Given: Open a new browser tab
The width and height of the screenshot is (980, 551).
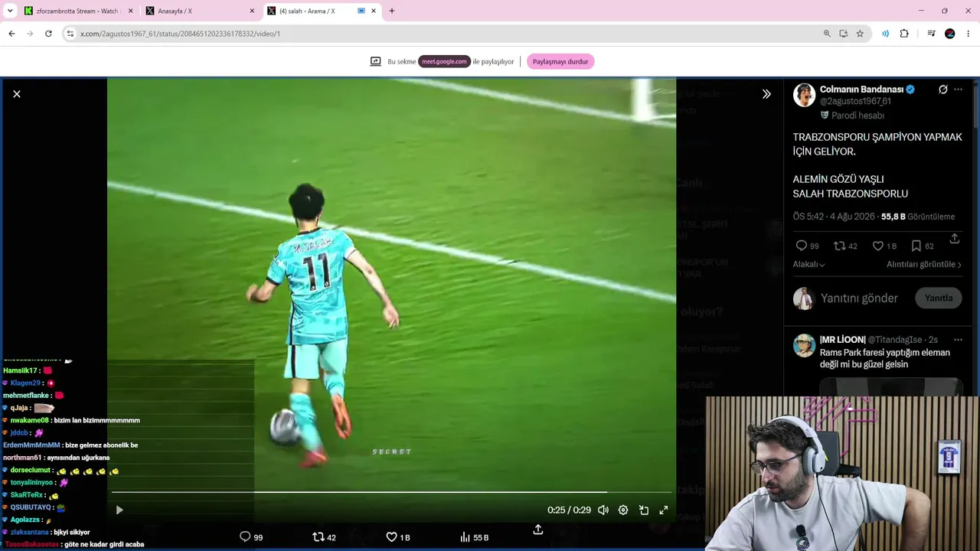Looking at the screenshot, I should pyautogui.click(x=392, y=11).
